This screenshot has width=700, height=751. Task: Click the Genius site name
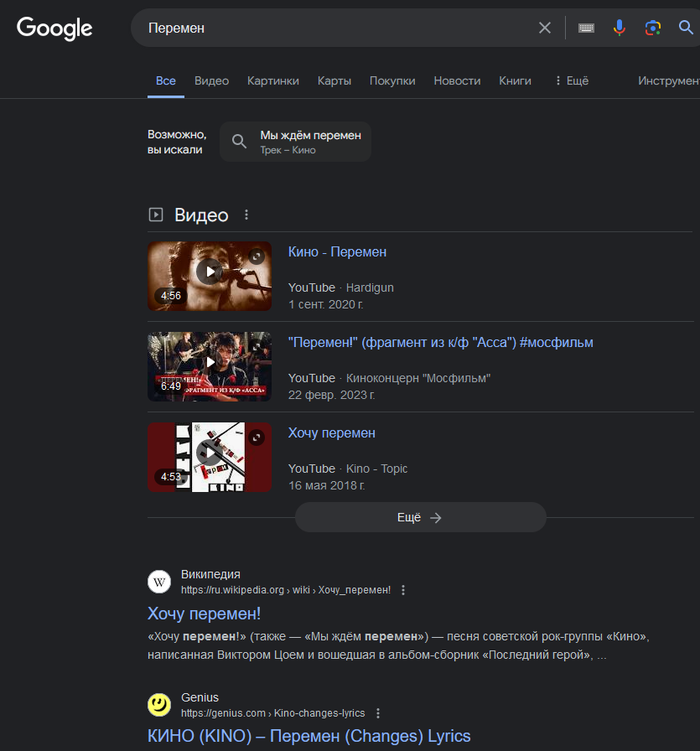click(200, 697)
